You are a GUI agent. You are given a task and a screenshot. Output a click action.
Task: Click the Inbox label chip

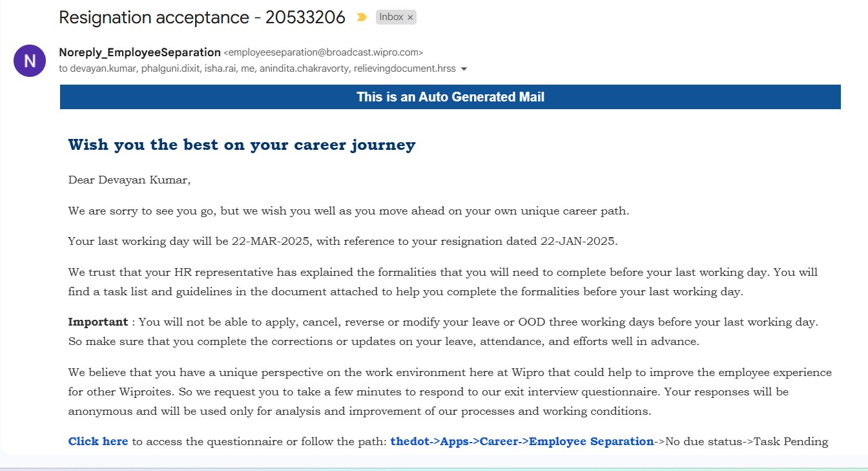[391, 17]
